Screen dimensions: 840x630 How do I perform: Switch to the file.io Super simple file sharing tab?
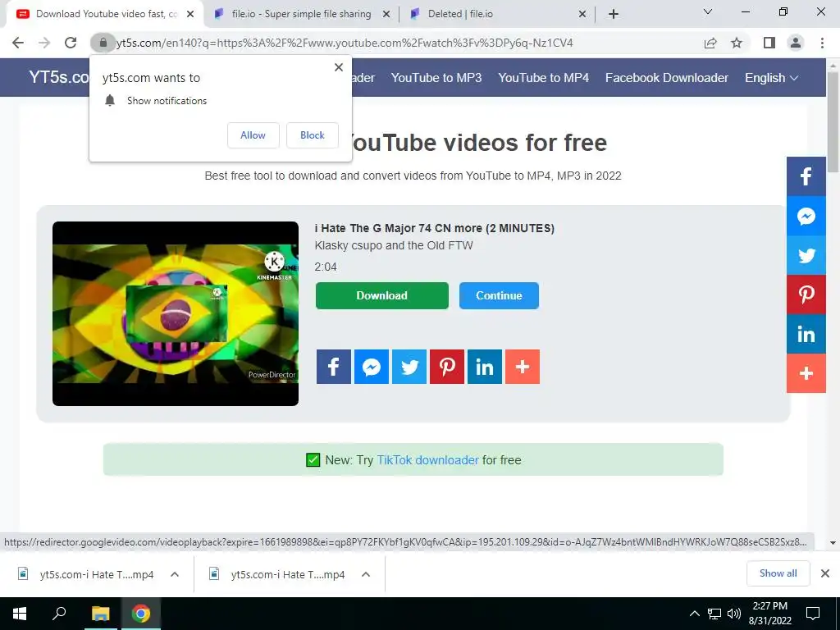(x=300, y=14)
